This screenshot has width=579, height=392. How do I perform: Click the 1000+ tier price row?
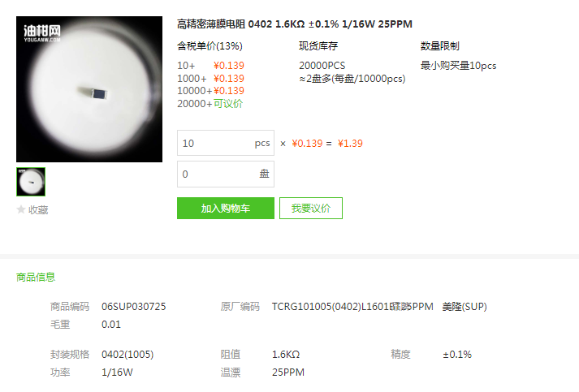tap(210, 79)
